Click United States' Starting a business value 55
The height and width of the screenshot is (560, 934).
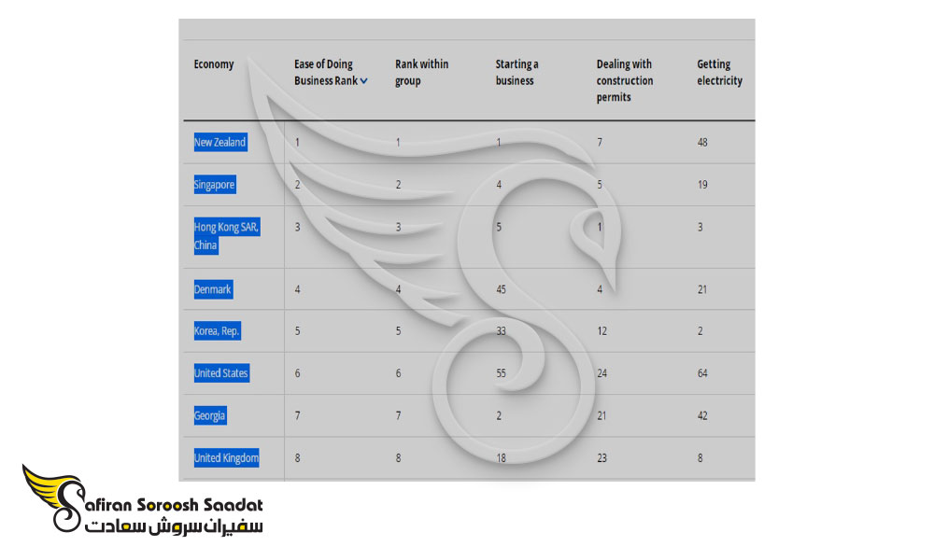point(501,373)
